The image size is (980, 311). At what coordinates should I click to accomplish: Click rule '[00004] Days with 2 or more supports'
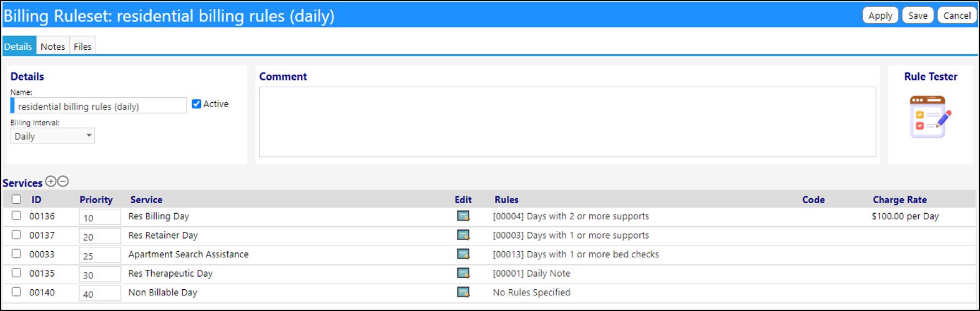click(x=571, y=216)
